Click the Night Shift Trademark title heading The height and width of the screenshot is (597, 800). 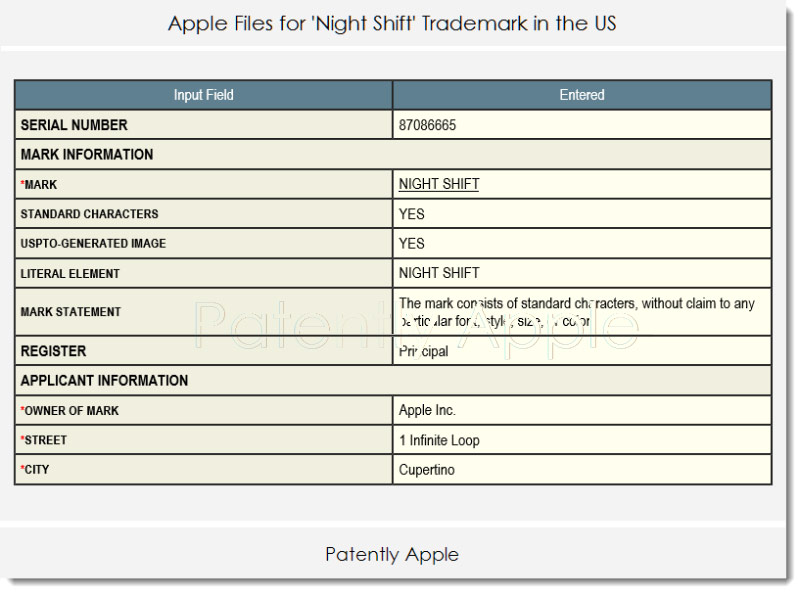392,23
